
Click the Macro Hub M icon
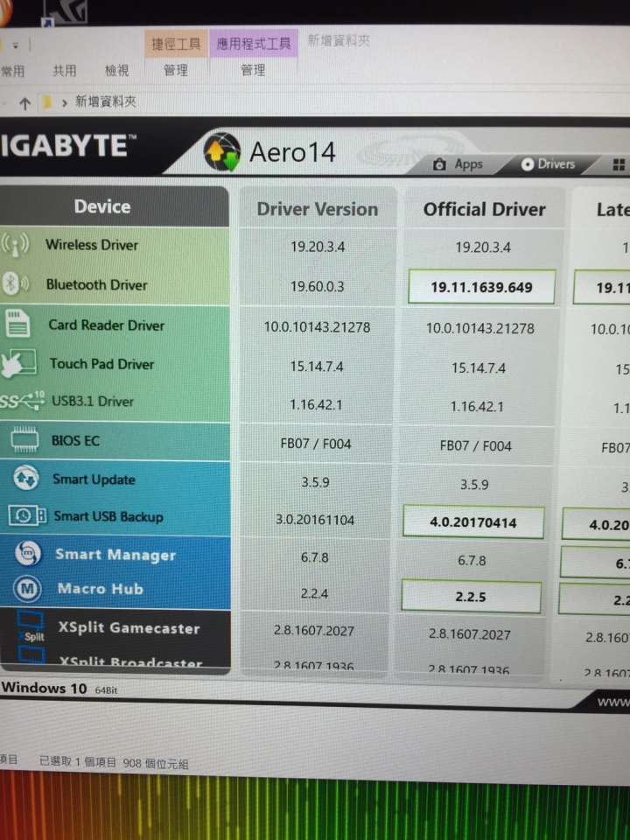click(x=27, y=589)
